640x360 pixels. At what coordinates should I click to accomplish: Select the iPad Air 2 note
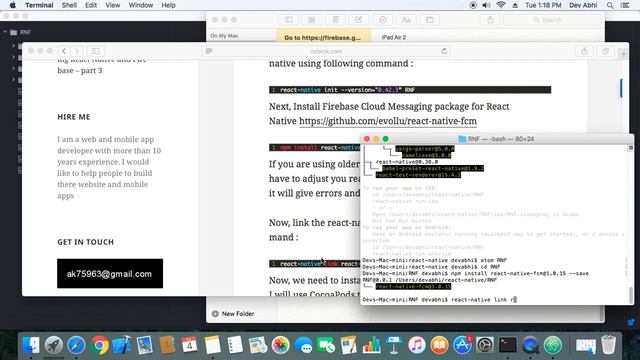tap(394, 37)
